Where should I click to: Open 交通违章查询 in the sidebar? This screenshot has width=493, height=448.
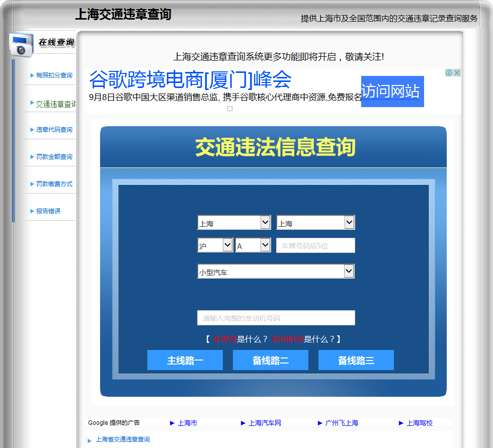(x=56, y=104)
